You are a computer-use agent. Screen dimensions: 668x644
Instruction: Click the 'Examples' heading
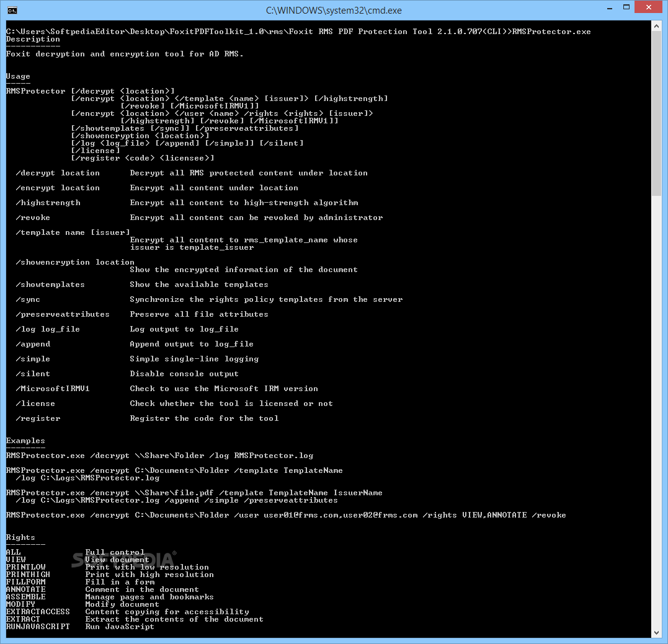(25, 441)
